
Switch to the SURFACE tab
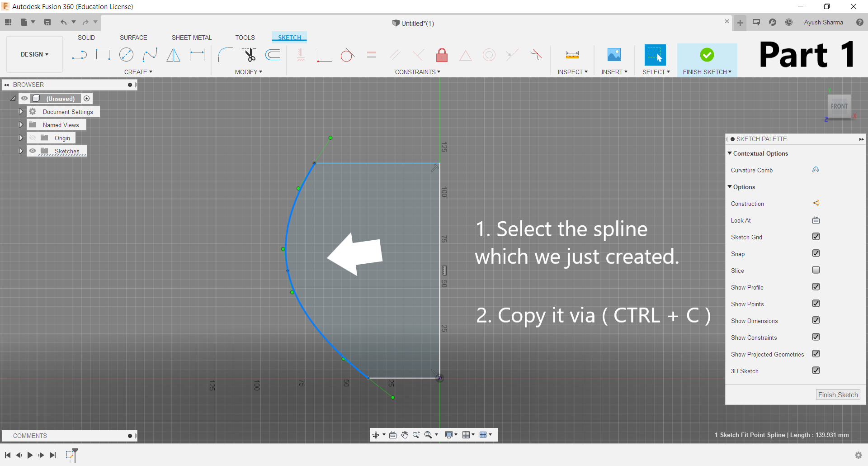point(133,38)
